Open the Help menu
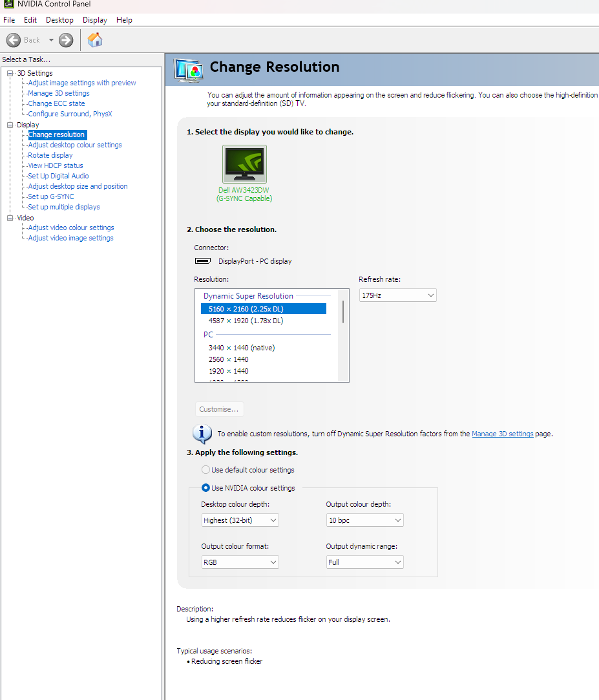 (x=124, y=20)
